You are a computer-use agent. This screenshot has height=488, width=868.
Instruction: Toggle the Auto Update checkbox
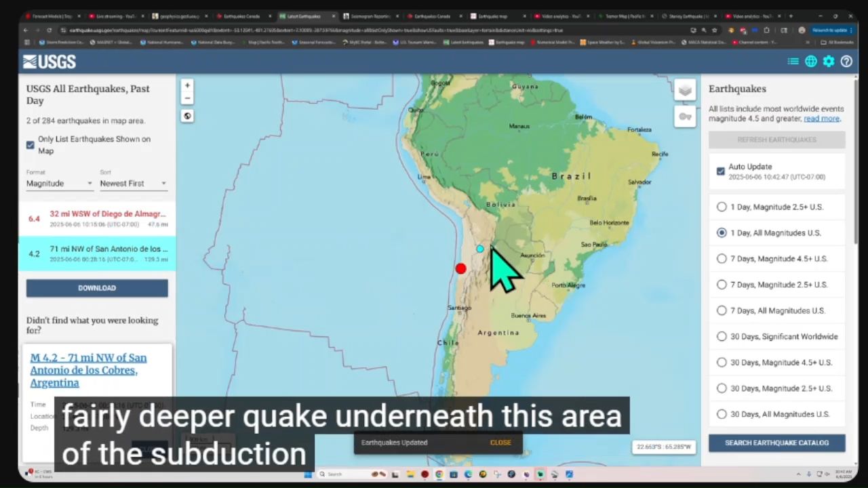click(721, 171)
